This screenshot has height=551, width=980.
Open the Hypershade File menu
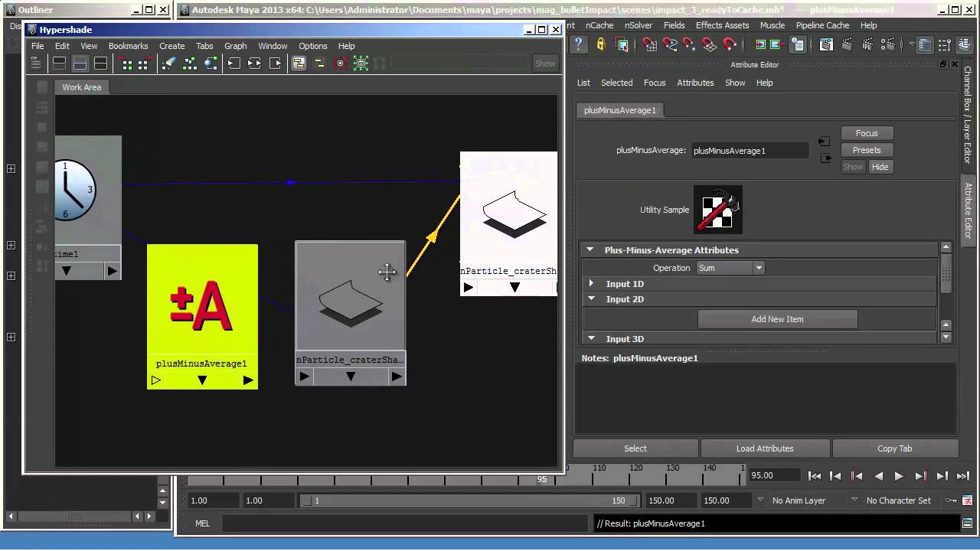[38, 46]
